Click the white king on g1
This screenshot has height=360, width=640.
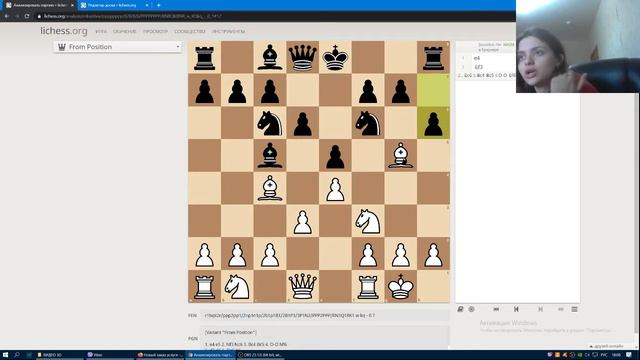[x=400, y=286]
